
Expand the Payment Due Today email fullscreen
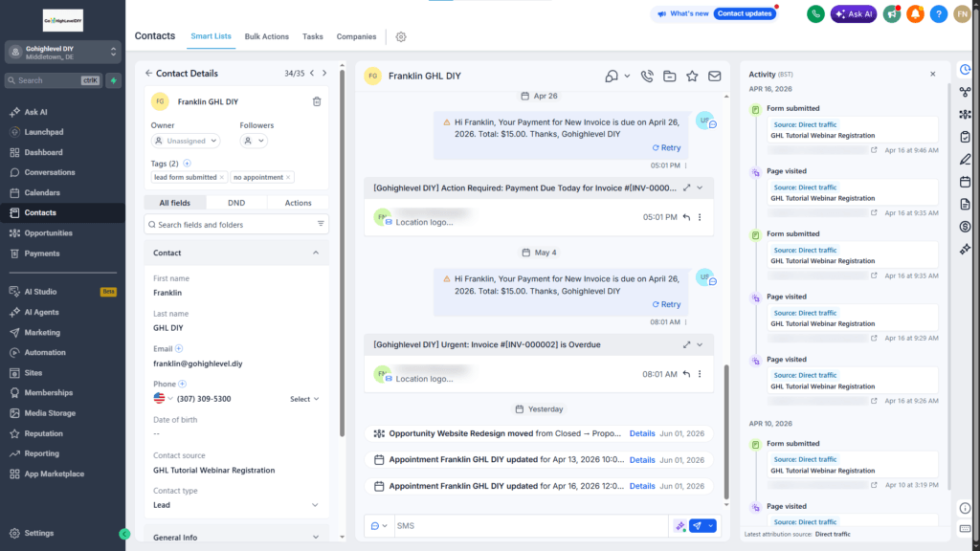tap(687, 187)
